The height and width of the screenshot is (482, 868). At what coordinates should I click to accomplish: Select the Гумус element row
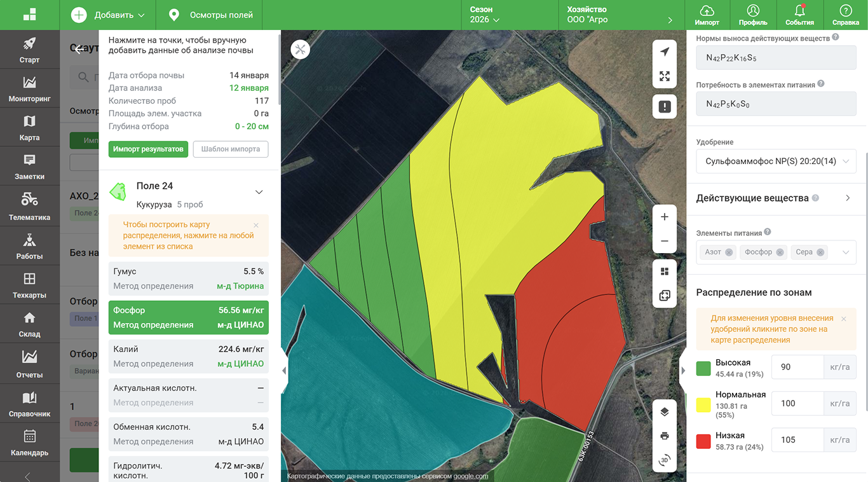(189, 279)
